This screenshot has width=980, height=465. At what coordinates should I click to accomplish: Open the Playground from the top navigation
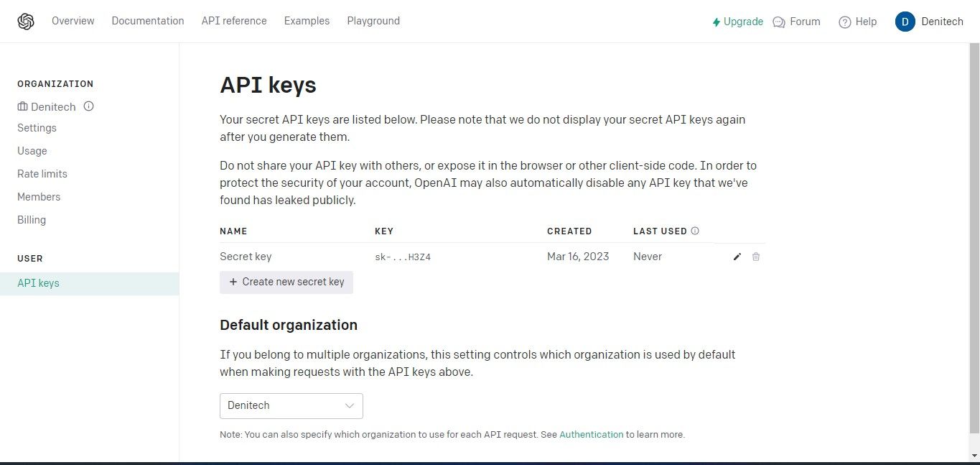click(x=373, y=21)
